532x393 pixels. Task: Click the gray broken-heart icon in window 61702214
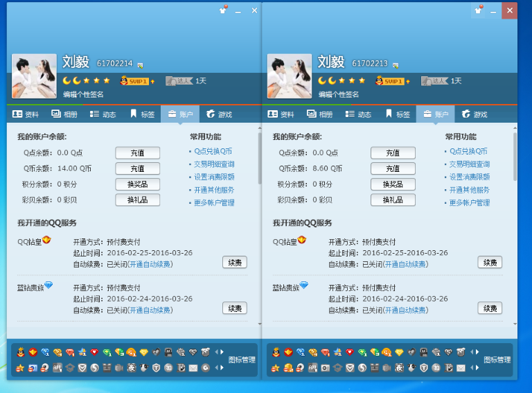[x=156, y=352]
